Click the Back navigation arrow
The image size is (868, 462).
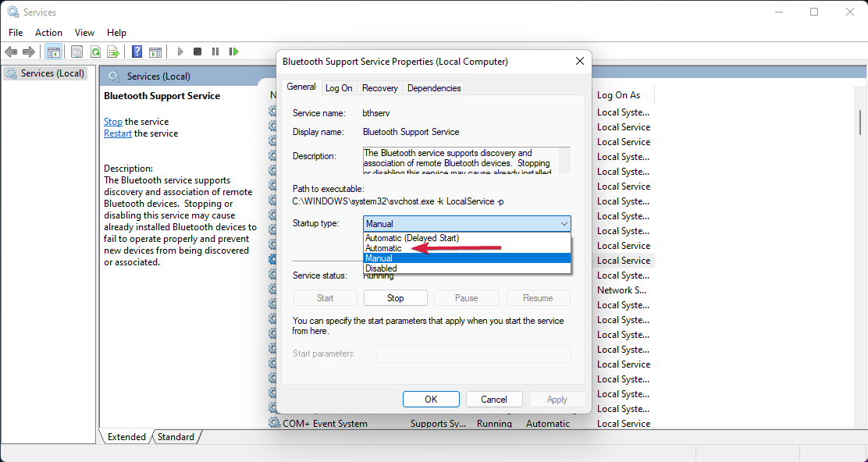click(11, 52)
